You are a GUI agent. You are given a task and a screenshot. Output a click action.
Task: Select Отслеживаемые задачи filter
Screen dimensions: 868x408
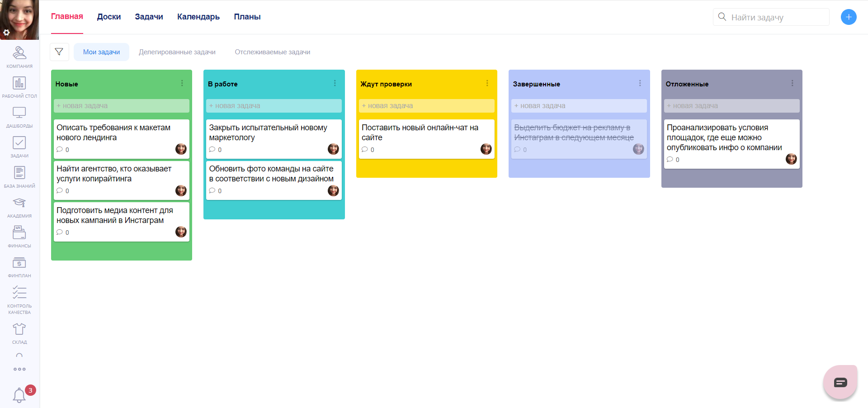coord(272,52)
